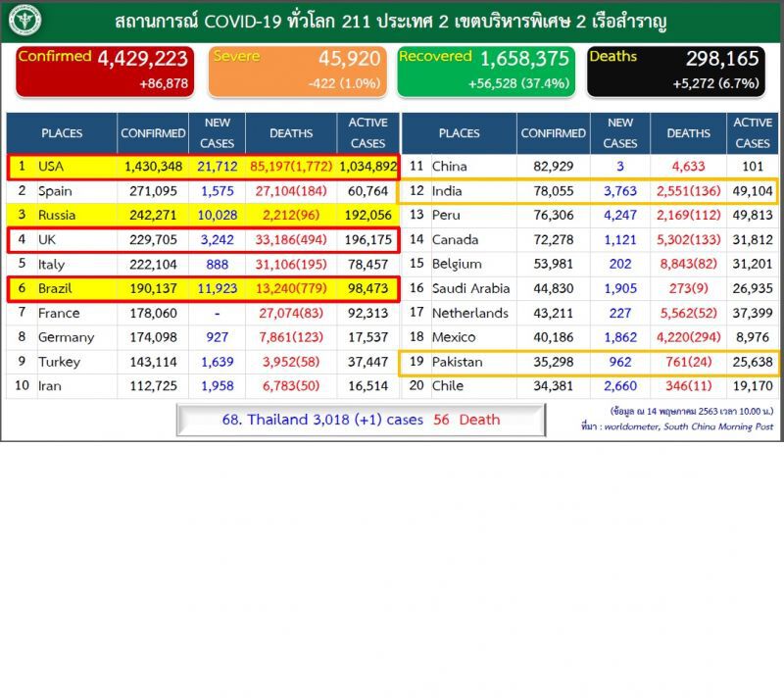The height and width of the screenshot is (698, 784).
Task: Click Chile new cases 2,660
Action: (620, 386)
